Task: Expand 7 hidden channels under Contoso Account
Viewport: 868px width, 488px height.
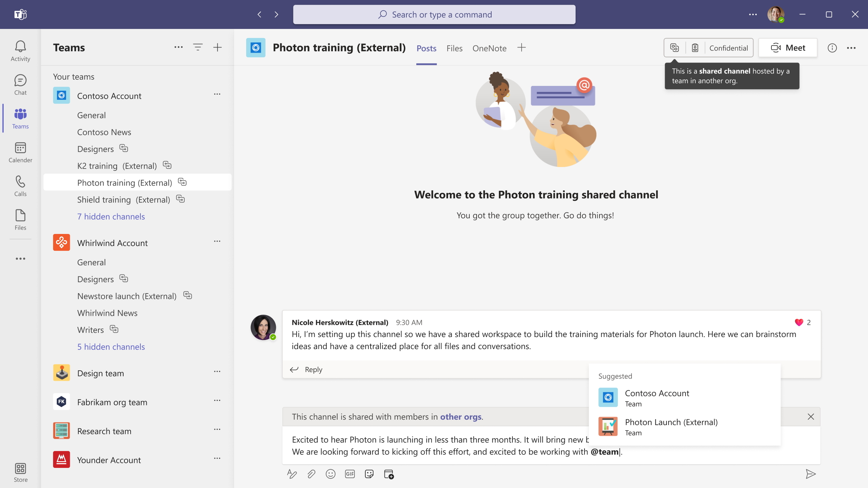Action: 111,216
